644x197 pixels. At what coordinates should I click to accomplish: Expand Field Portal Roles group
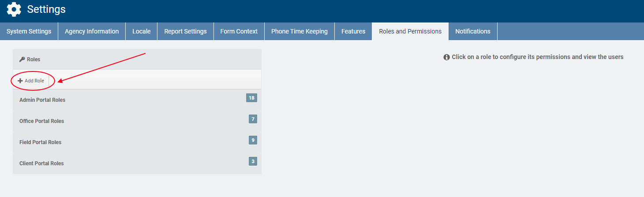coord(41,142)
